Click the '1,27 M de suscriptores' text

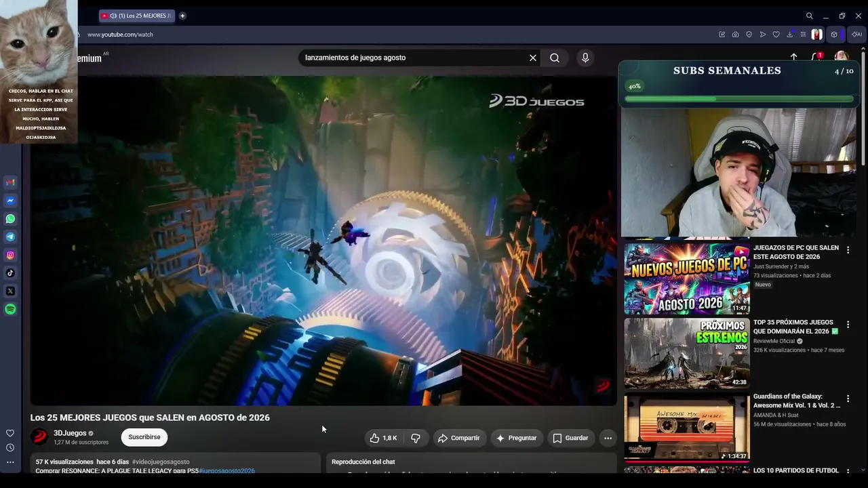pos(81,443)
